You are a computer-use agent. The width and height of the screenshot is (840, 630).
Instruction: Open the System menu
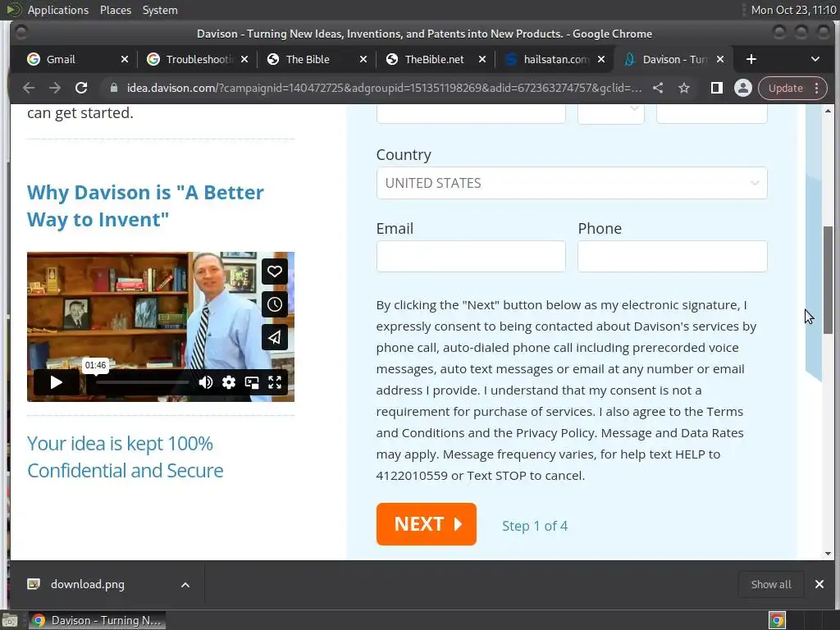click(x=160, y=10)
